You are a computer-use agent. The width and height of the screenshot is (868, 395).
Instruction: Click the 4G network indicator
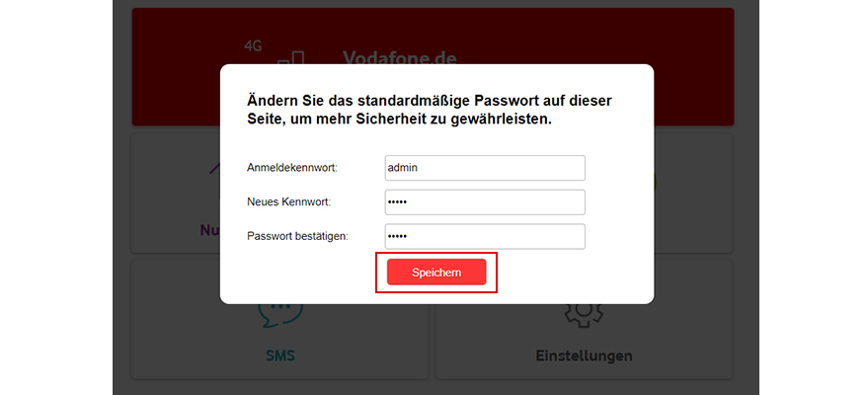(x=256, y=44)
